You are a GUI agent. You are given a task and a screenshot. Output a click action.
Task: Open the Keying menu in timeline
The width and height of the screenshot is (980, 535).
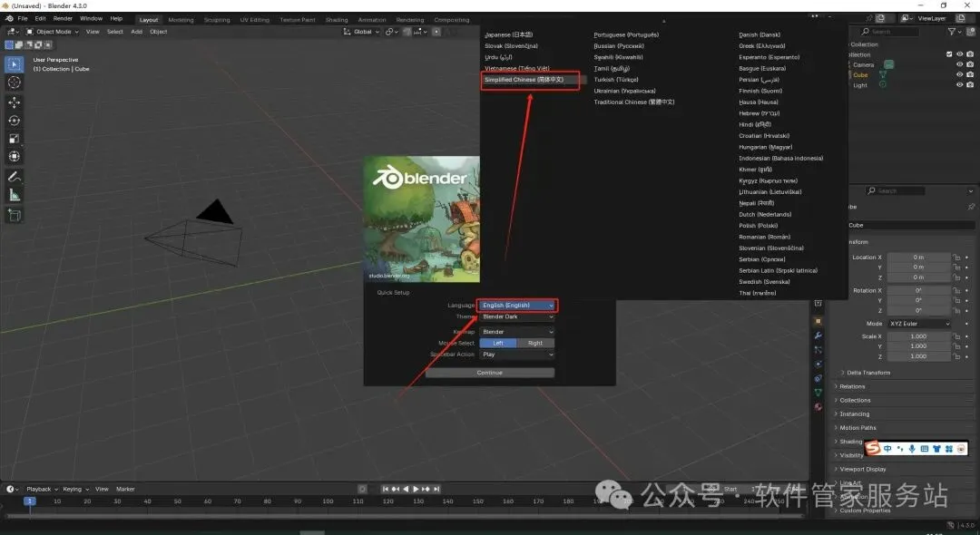click(75, 489)
